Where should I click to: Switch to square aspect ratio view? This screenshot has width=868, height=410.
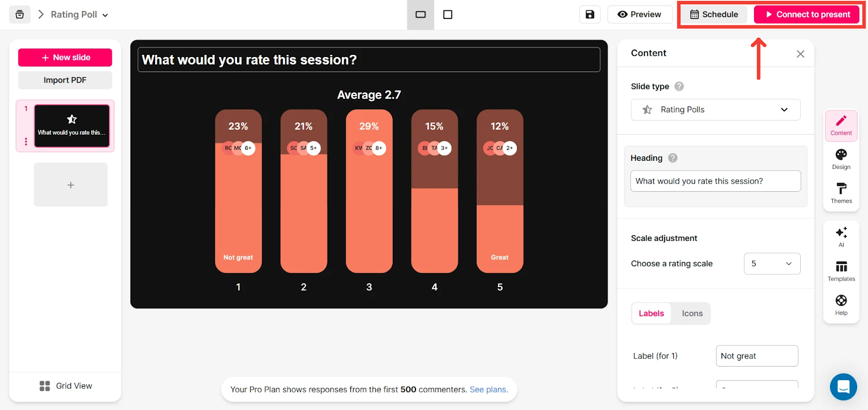point(448,15)
